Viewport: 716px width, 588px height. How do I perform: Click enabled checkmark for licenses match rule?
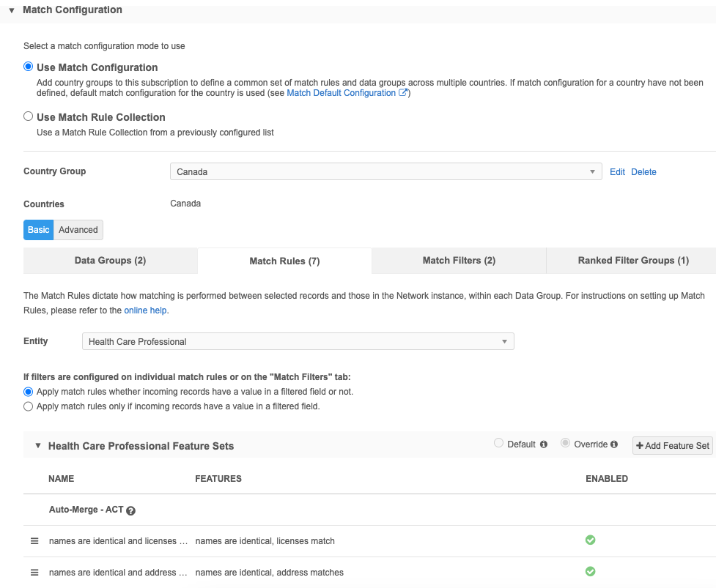(590, 540)
